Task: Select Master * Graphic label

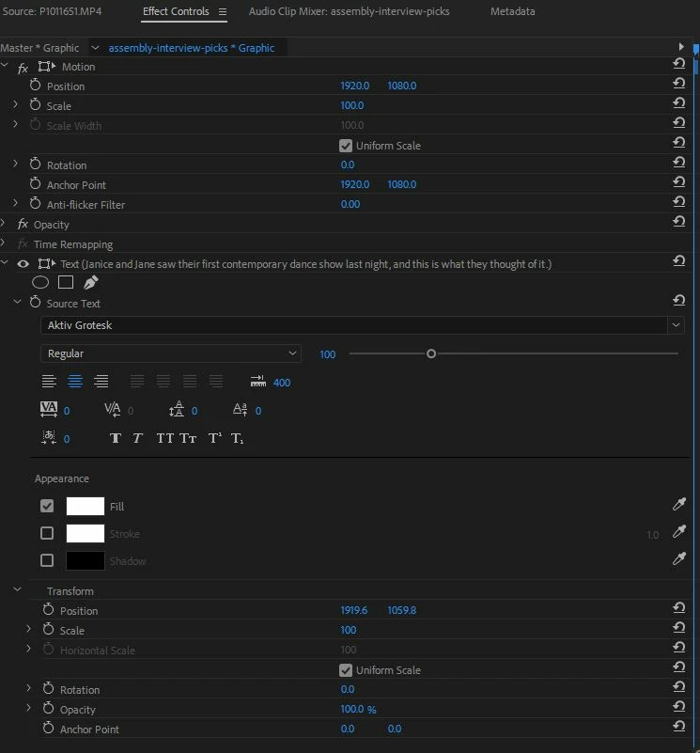Action: 39,48
